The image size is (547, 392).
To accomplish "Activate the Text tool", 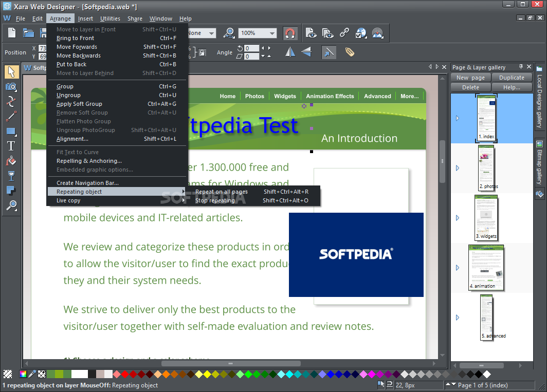I will 11,146.
